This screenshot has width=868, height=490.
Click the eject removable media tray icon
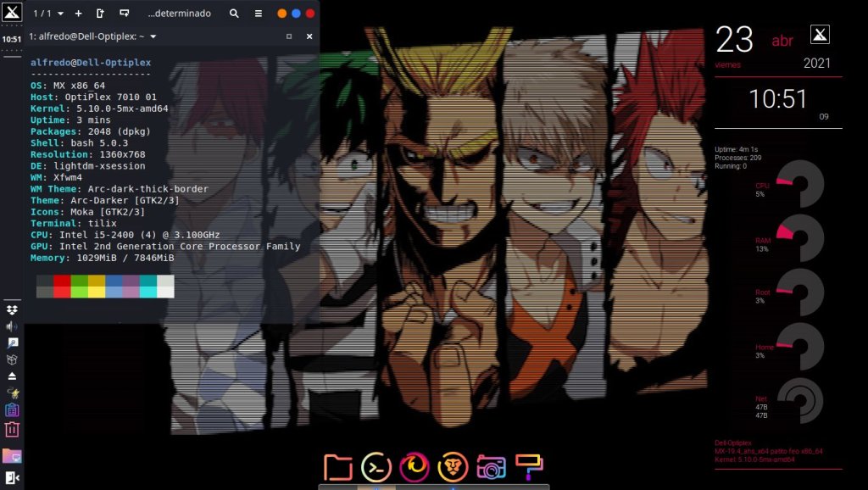click(x=12, y=376)
